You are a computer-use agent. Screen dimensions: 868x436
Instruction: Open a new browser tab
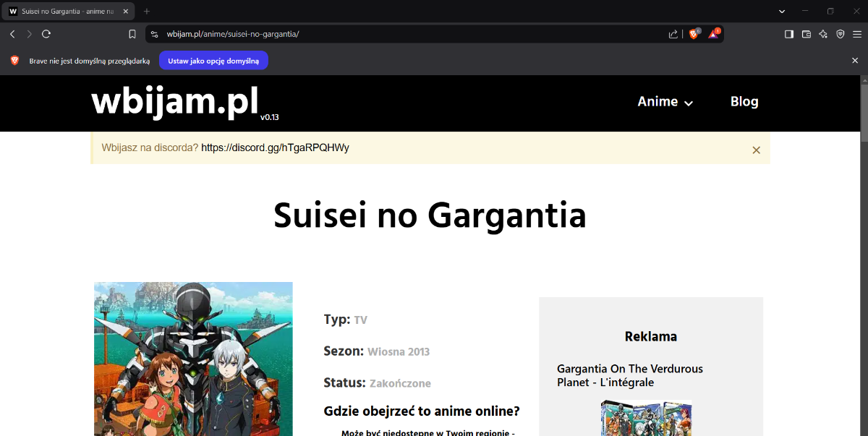tap(147, 11)
